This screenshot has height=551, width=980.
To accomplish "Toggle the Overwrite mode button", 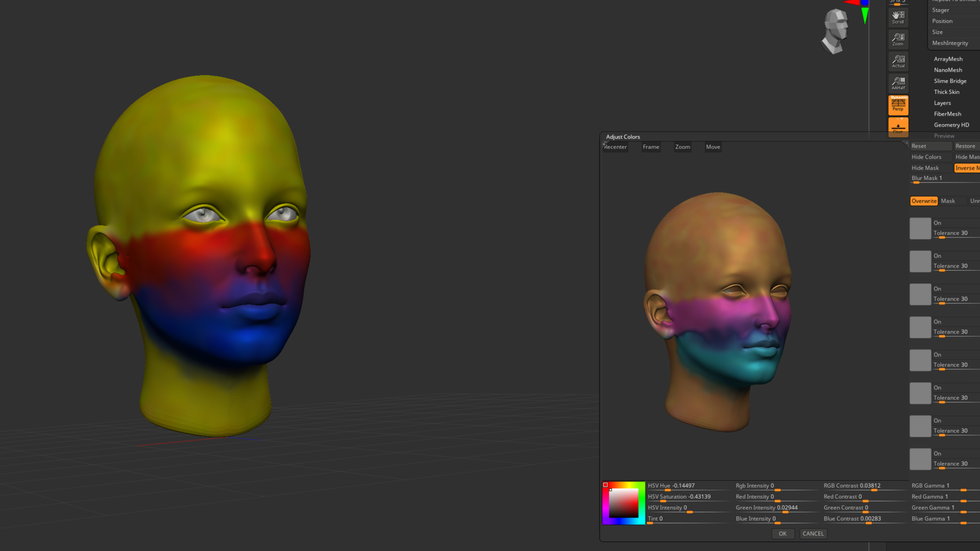I will click(x=923, y=201).
